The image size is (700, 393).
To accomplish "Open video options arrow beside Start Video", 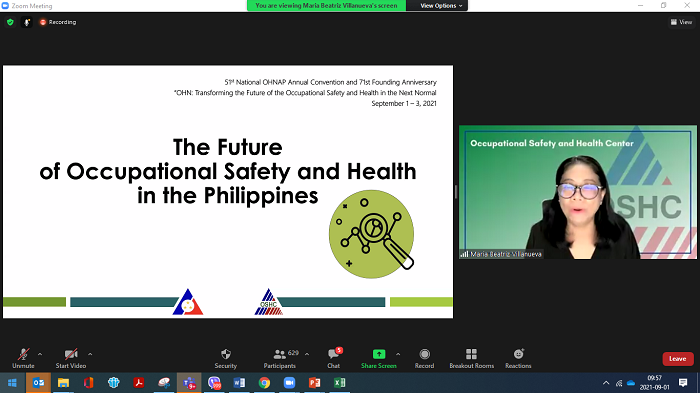I will tap(90, 354).
